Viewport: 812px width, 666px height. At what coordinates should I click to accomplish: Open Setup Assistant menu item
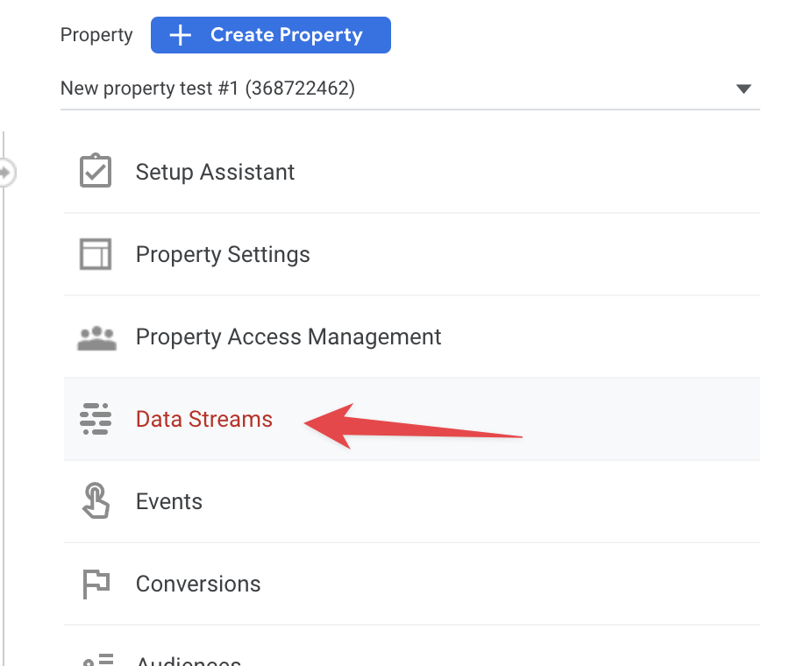click(411, 172)
